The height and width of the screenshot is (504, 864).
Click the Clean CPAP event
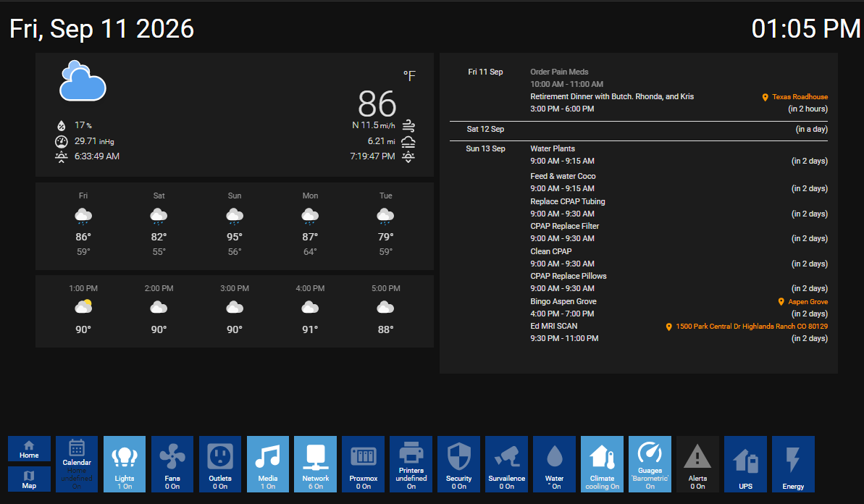tap(551, 251)
